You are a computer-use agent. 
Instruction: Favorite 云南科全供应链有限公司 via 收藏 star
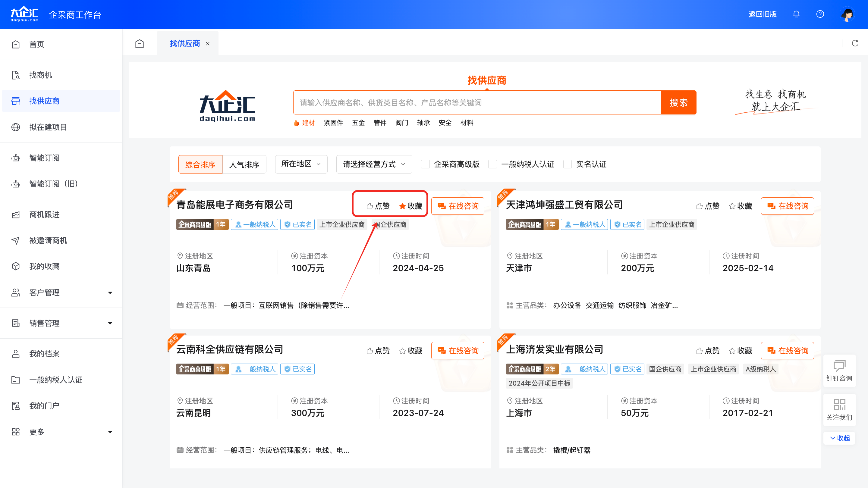click(x=411, y=351)
